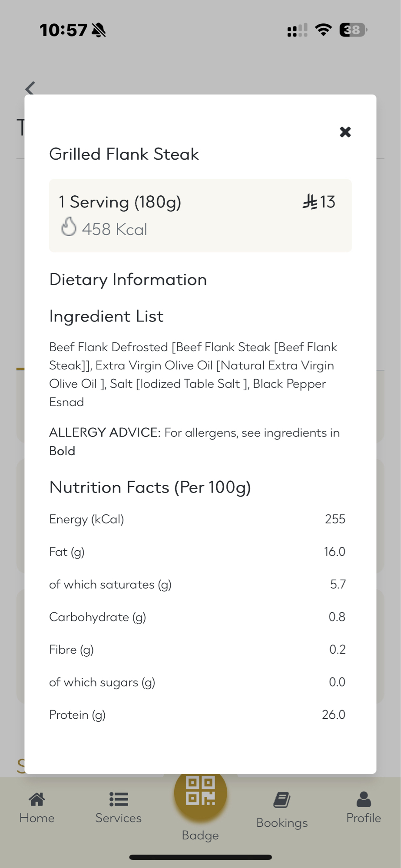The height and width of the screenshot is (868, 401).
Task: Tap the Energy (kCal) nutrition row
Action: coord(197,519)
